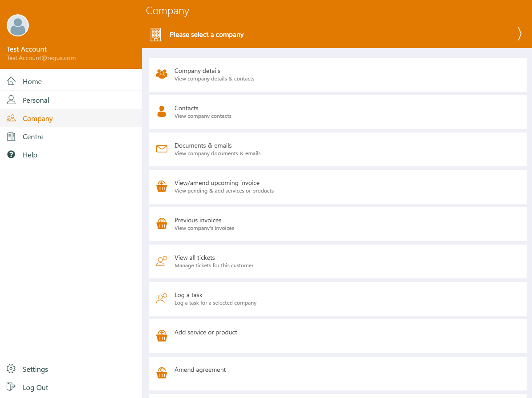
Task: Click the Test Account profile avatar
Action: tap(18, 25)
